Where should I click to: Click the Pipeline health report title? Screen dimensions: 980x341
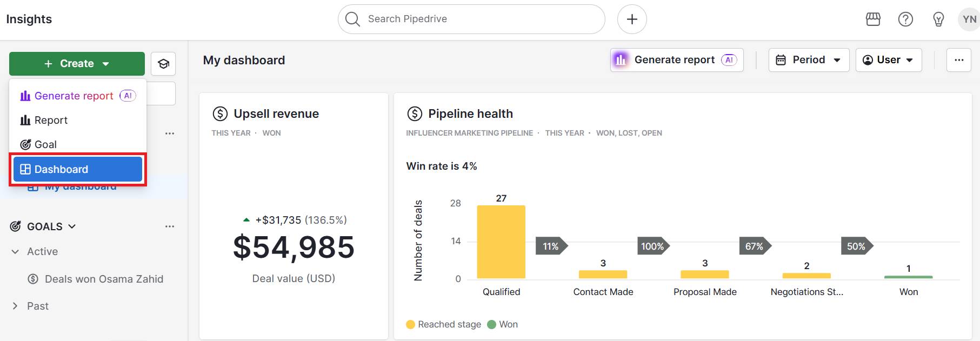[470, 114]
